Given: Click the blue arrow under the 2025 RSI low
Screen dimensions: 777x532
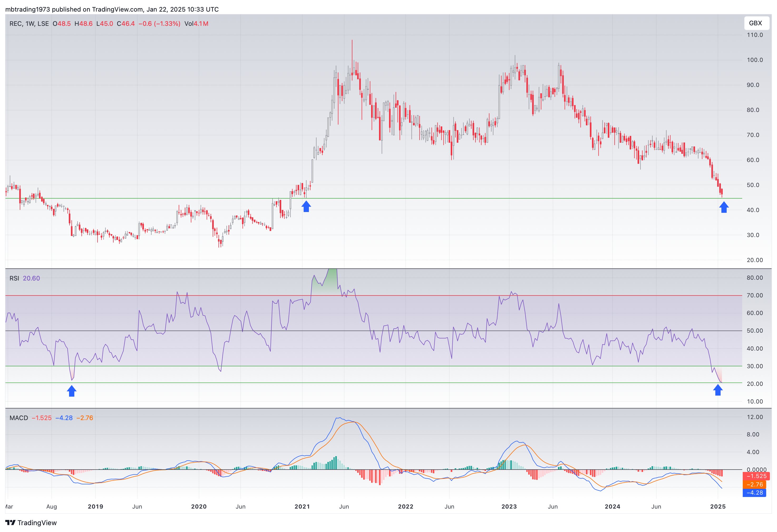Looking at the screenshot, I should click(x=718, y=390).
